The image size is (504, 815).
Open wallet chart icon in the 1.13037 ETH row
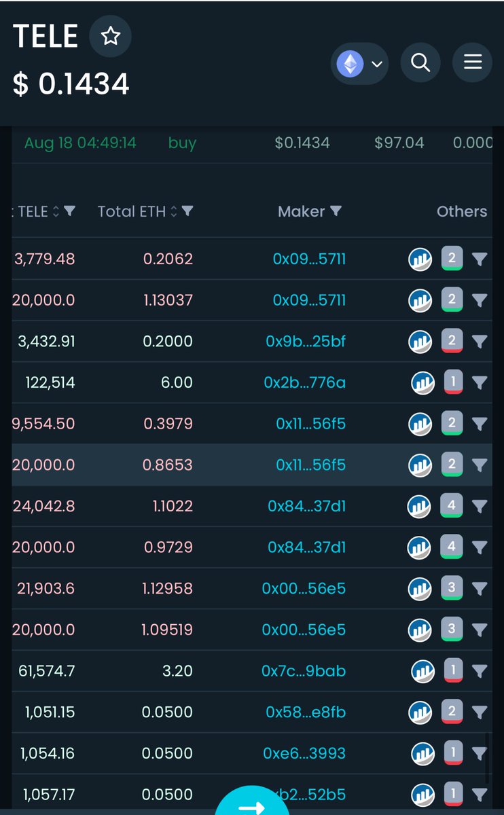tap(420, 300)
